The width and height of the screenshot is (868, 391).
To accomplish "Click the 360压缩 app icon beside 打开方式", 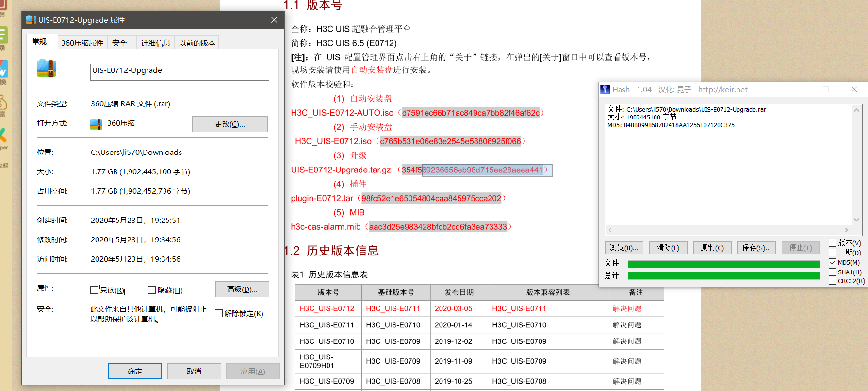I will [x=96, y=124].
